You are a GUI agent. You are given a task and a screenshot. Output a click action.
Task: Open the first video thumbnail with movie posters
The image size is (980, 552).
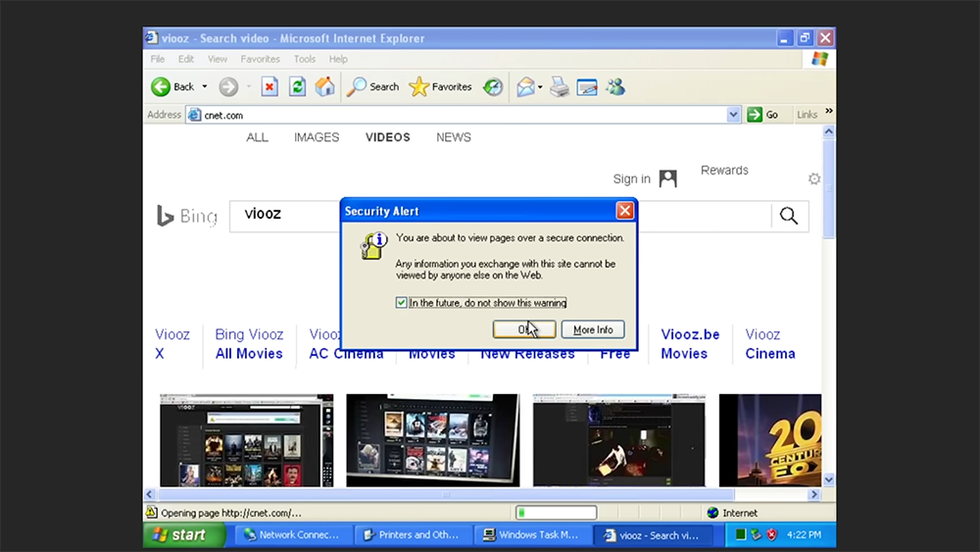246,440
